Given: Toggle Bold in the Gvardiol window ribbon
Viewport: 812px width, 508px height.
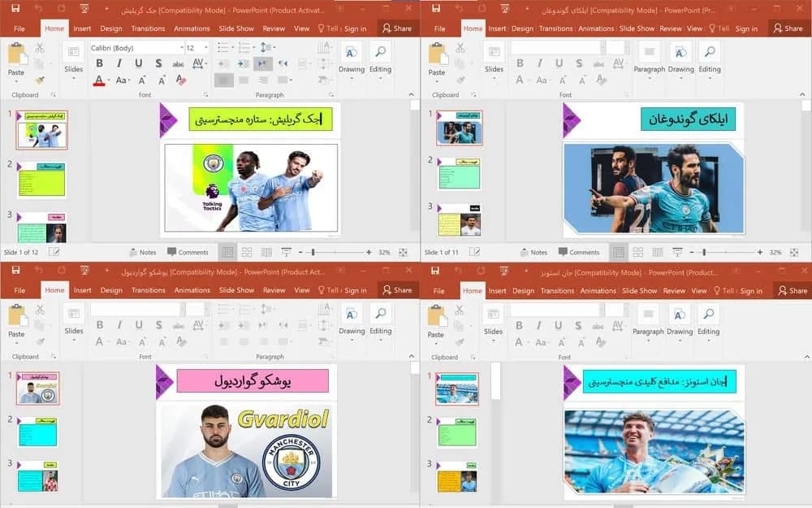Looking at the screenshot, I should [x=99, y=325].
